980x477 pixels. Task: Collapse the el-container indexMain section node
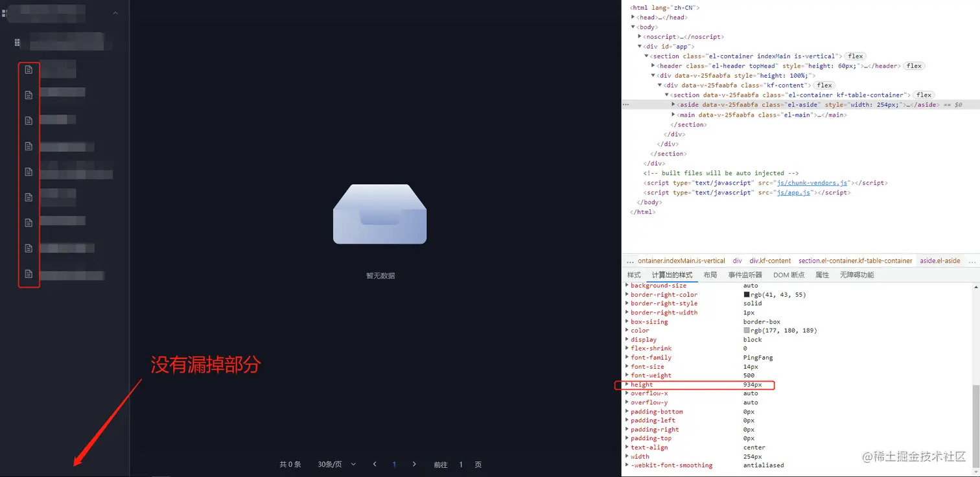point(646,56)
